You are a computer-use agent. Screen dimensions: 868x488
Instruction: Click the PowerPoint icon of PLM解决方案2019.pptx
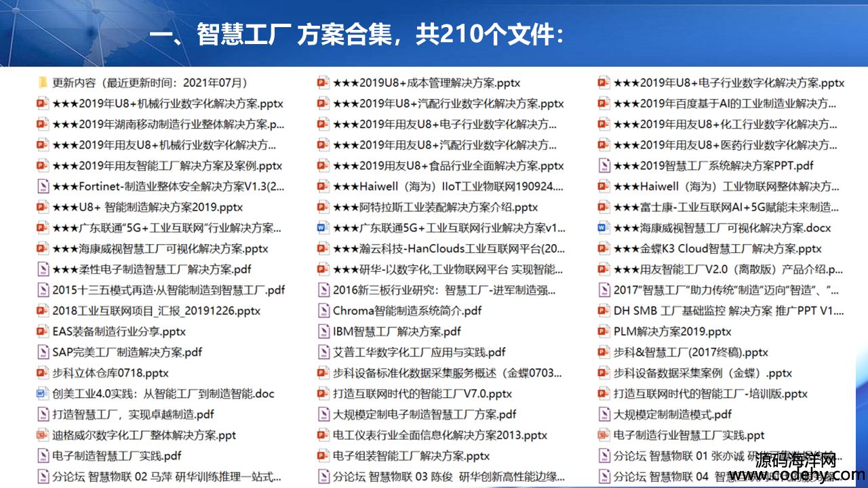[x=604, y=331]
